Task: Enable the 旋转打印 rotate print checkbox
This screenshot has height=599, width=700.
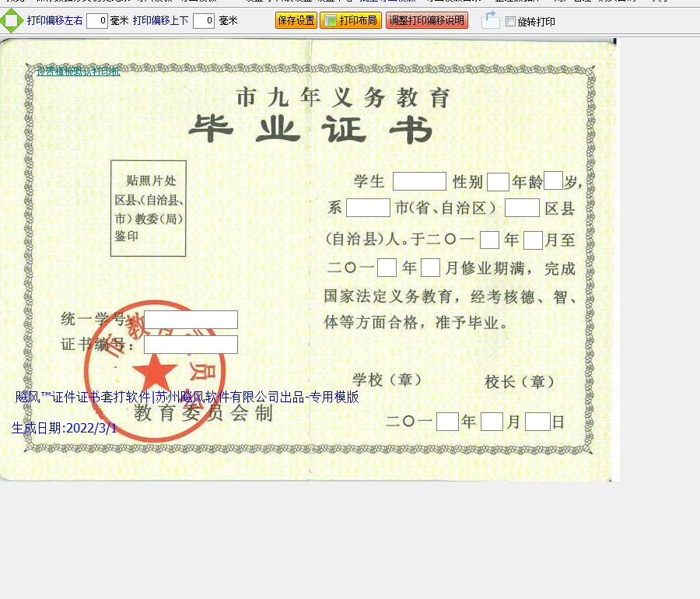Action: (x=510, y=22)
